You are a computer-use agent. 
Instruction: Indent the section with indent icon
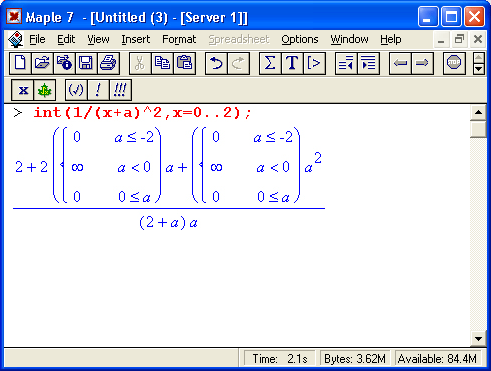[368, 63]
